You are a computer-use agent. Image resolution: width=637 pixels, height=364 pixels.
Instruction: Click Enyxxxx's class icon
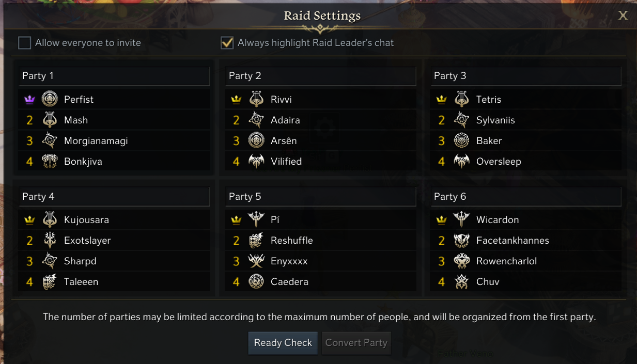point(256,261)
